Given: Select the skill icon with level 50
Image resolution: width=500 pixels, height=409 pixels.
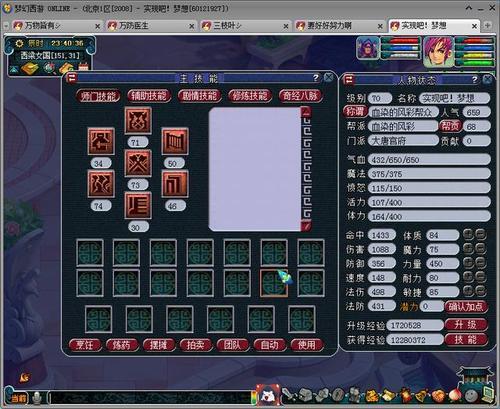Looking at the screenshot, I should (175, 141).
